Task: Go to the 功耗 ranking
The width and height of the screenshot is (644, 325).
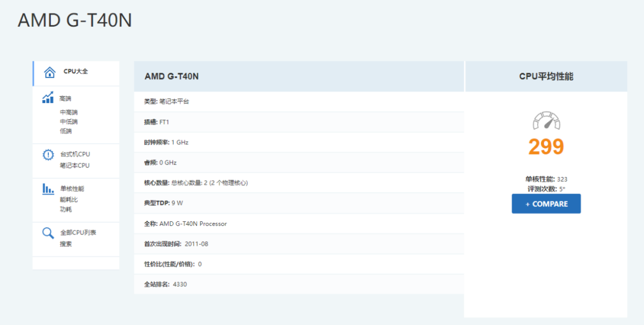Action: [x=66, y=209]
